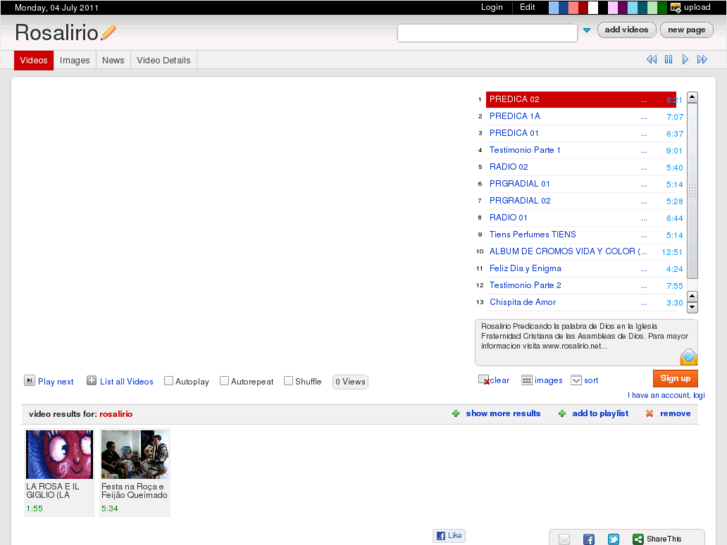Click the upload picture icon
This screenshot has width=727, height=545.
click(x=676, y=7)
